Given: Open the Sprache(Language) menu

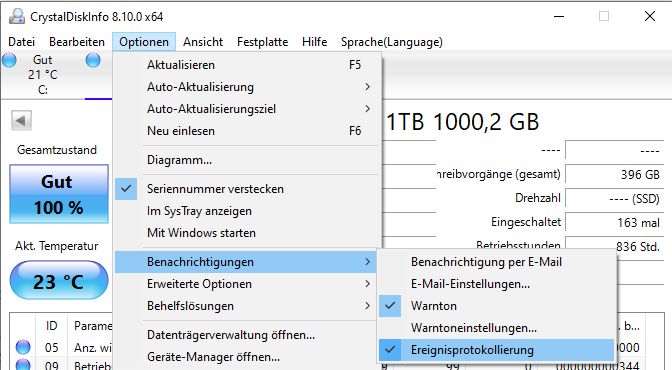Looking at the screenshot, I should click(392, 42).
